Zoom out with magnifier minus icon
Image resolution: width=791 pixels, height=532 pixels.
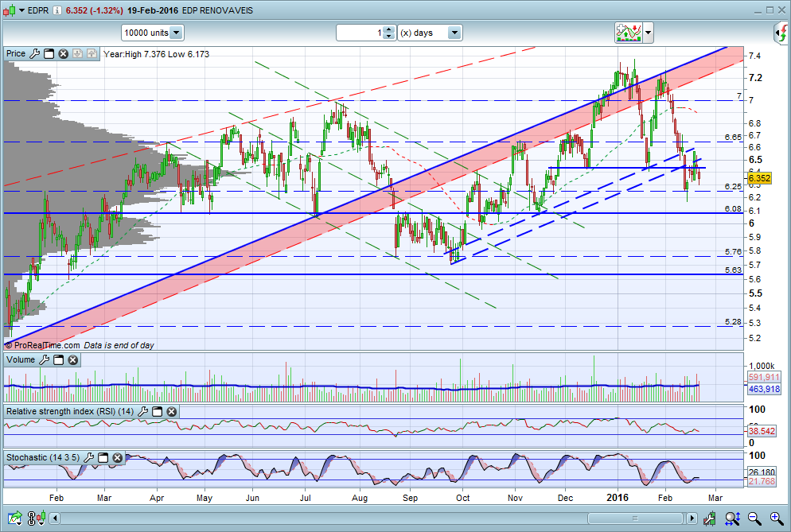pyautogui.click(x=754, y=518)
